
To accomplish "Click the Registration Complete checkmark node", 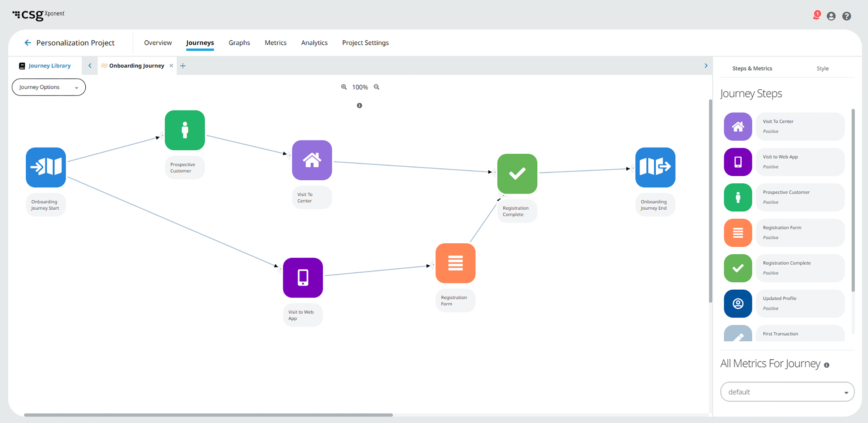I will [x=517, y=174].
